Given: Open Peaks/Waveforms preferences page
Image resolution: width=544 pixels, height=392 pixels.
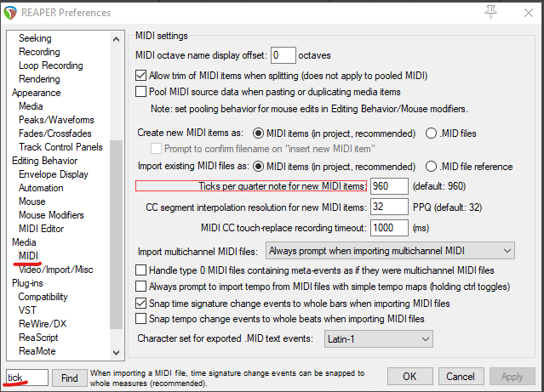Looking at the screenshot, I should pos(56,120).
